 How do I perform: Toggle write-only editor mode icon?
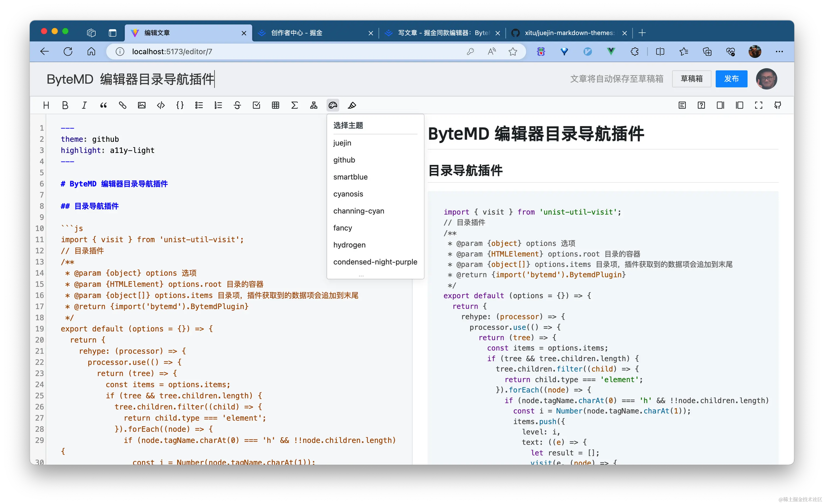[x=720, y=105]
